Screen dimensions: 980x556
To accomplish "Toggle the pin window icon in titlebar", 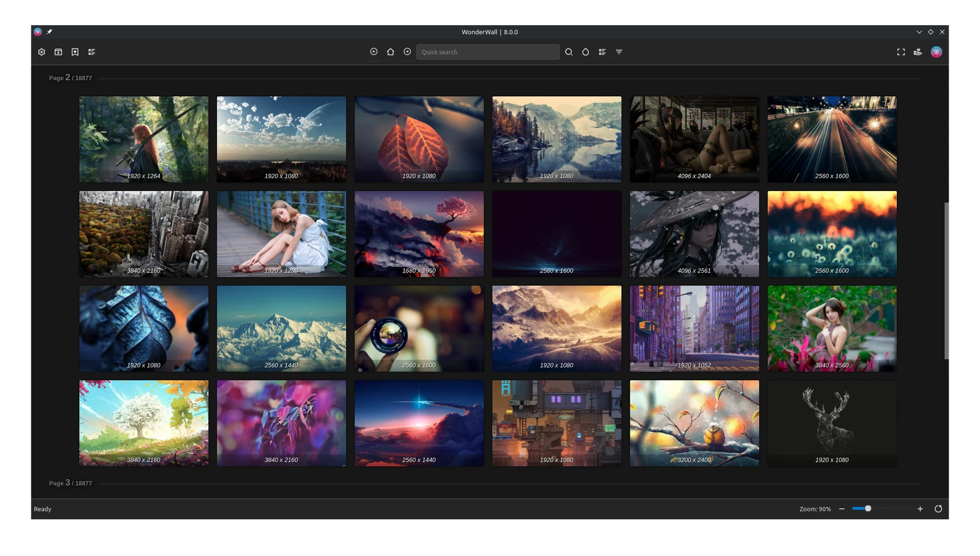I will (x=50, y=32).
